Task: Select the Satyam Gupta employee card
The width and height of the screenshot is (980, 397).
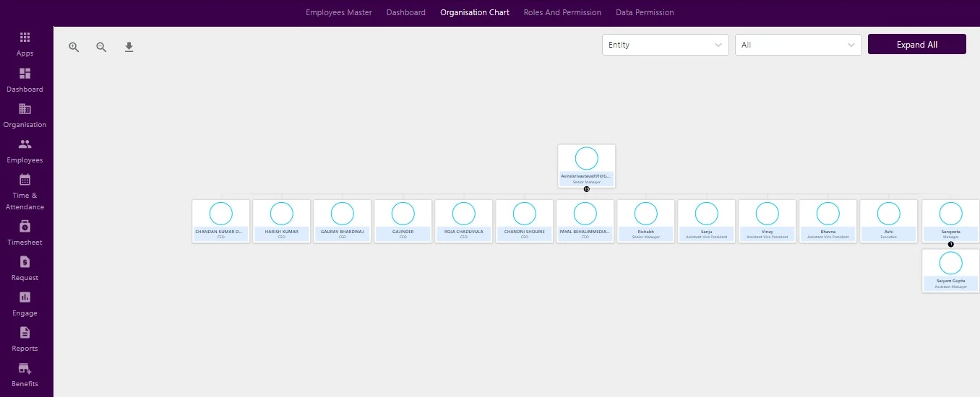Action: pyautogui.click(x=951, y=271)
